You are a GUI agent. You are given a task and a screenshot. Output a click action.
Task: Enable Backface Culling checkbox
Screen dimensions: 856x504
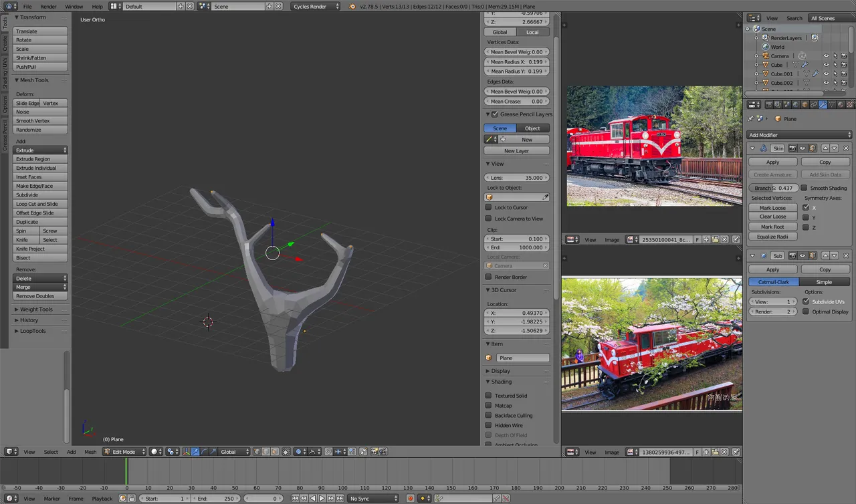click(x=488, y=415)
